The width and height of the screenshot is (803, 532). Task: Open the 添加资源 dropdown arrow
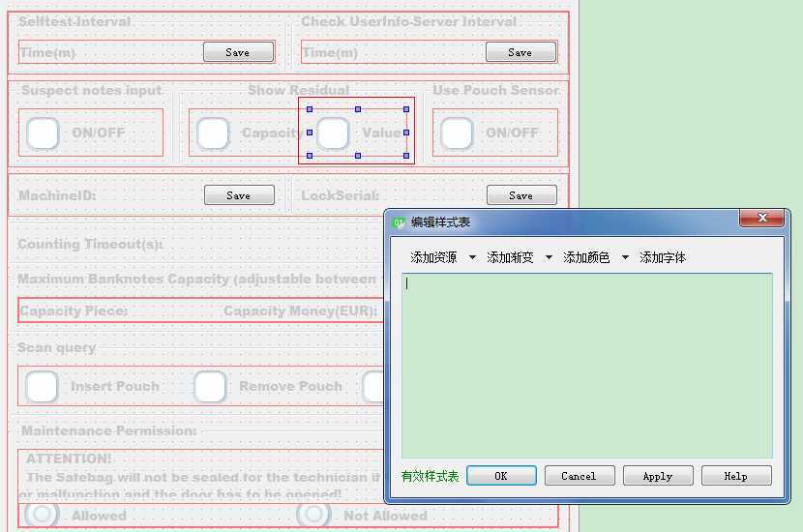tap(472, 257)
